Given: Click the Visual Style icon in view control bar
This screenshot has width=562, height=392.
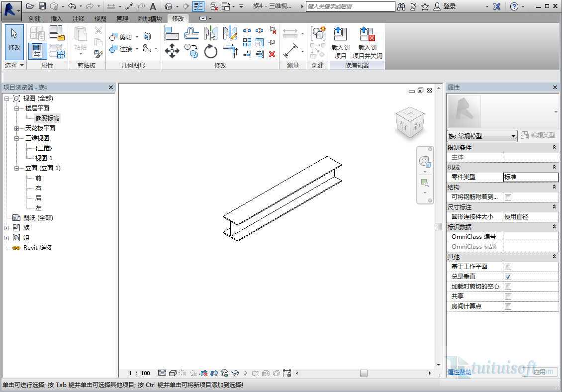Looking at the screenshot, I should 173,373.
